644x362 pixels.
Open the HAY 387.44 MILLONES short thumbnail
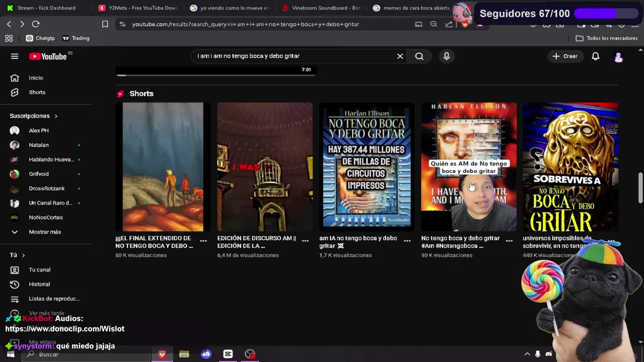(367, 167)
